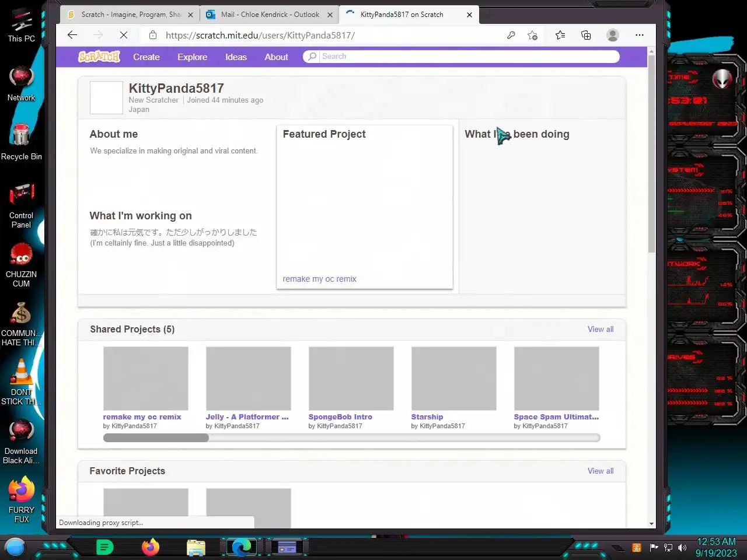Click the 'We specialize in making original' text
Image resolution: width=747 pixels, height=560 pixels.
[173, 150]
